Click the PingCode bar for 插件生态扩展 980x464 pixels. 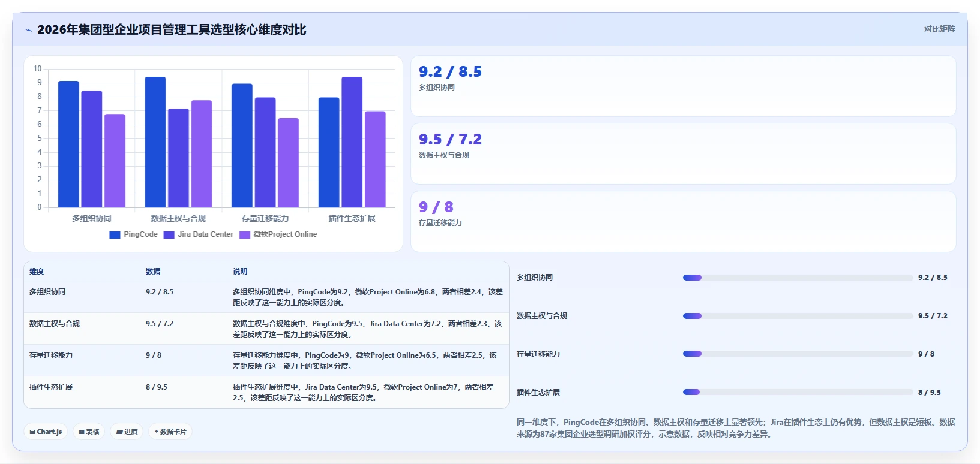coord(329,152)
